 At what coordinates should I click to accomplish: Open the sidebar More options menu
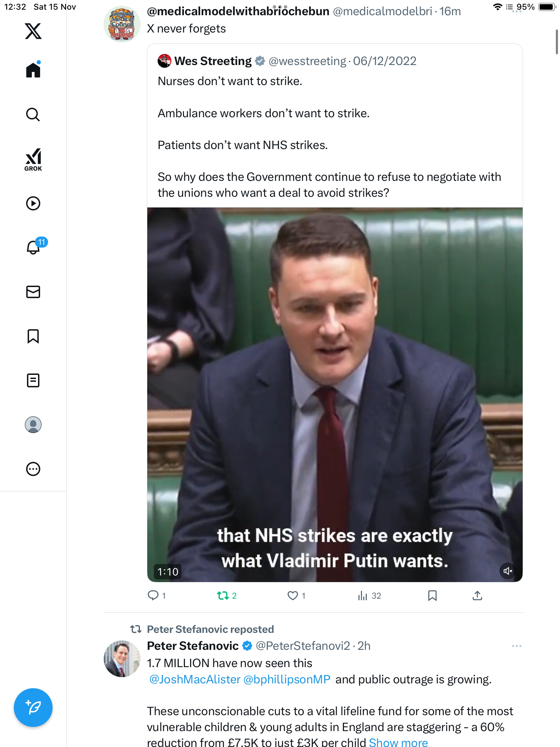tap(33, 469)
